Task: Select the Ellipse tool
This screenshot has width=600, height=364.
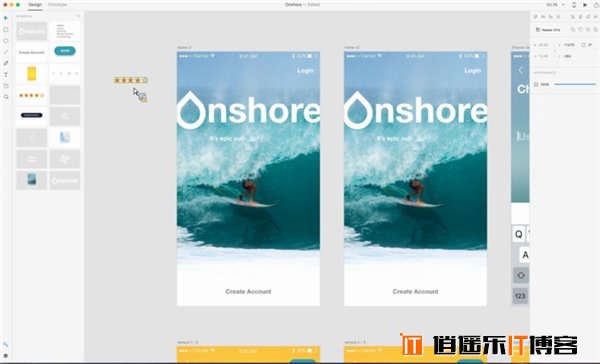Action: [6, 41]
